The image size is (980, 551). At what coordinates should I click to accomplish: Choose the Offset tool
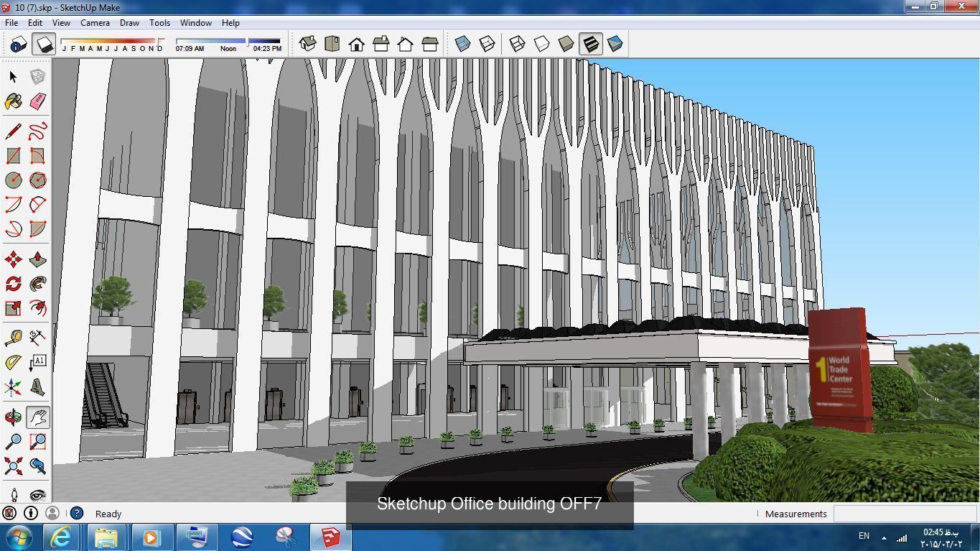(37, 308)
